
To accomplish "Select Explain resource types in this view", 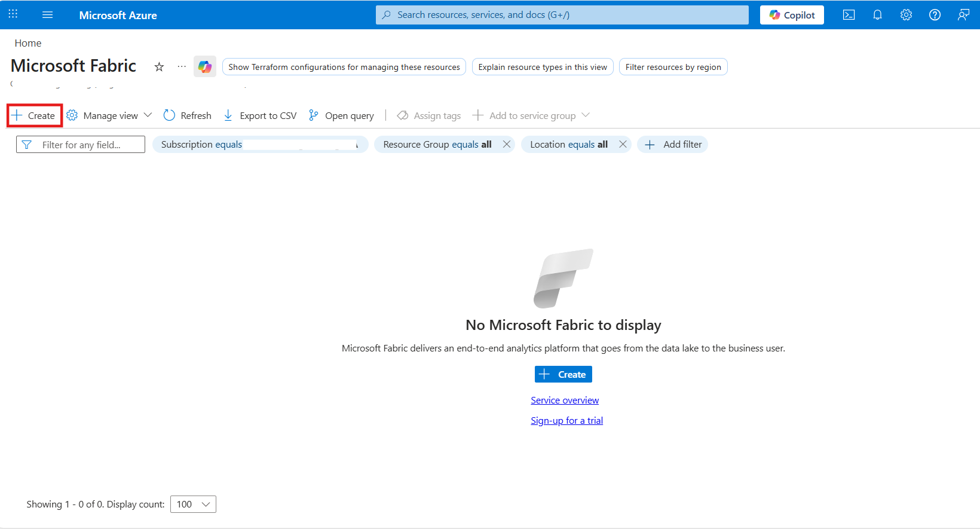I will (543, 67).
